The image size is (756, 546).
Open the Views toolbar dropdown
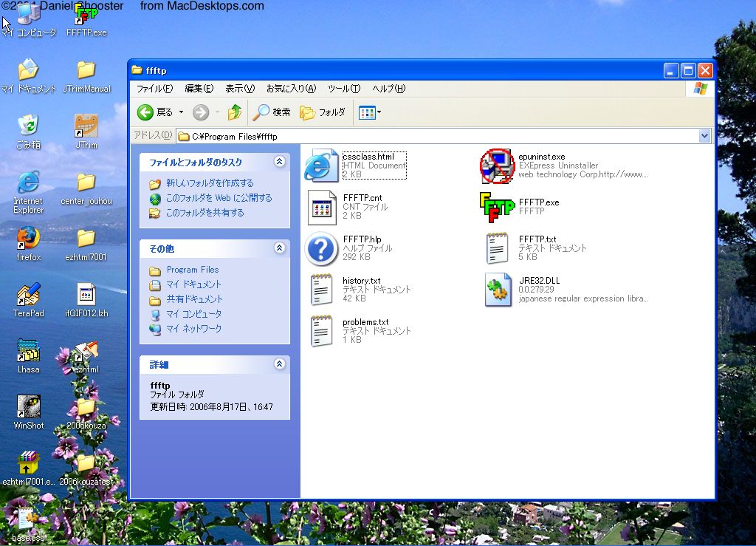(x=370, y=112)
